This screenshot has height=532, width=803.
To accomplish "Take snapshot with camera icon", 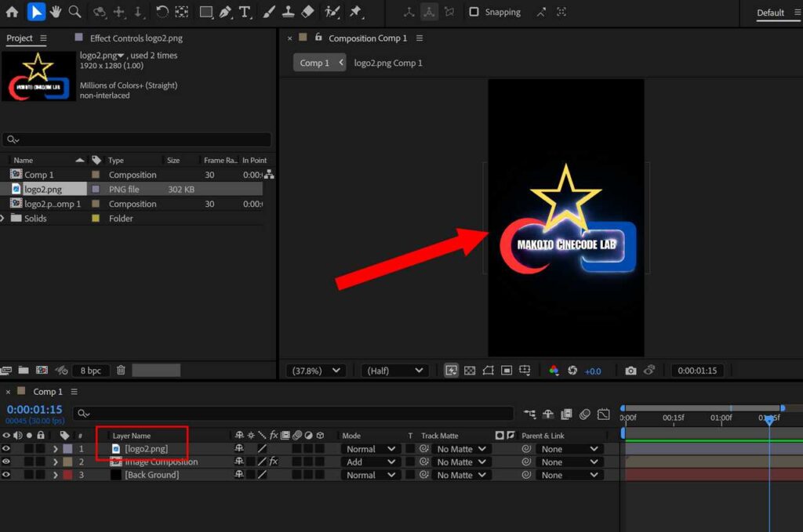I will click(631, 371).
